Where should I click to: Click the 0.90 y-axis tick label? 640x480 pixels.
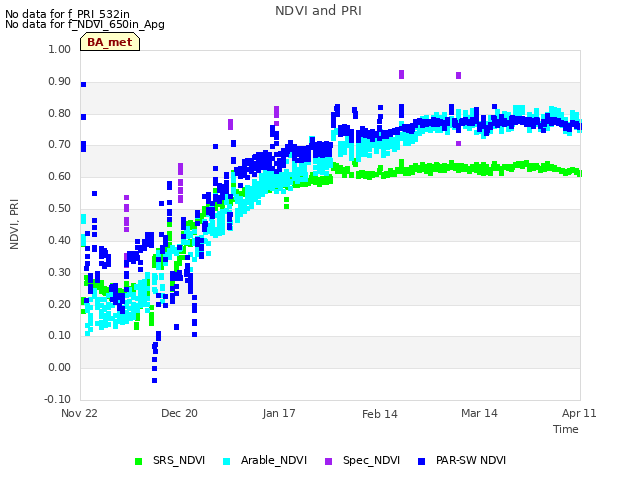click(x=60, y=81)
